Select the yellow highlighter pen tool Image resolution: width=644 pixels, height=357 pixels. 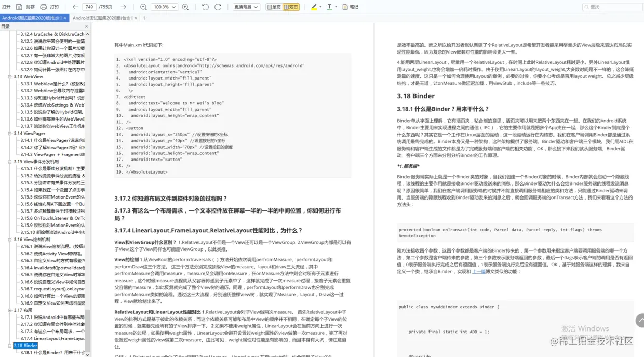coord(314,7)
